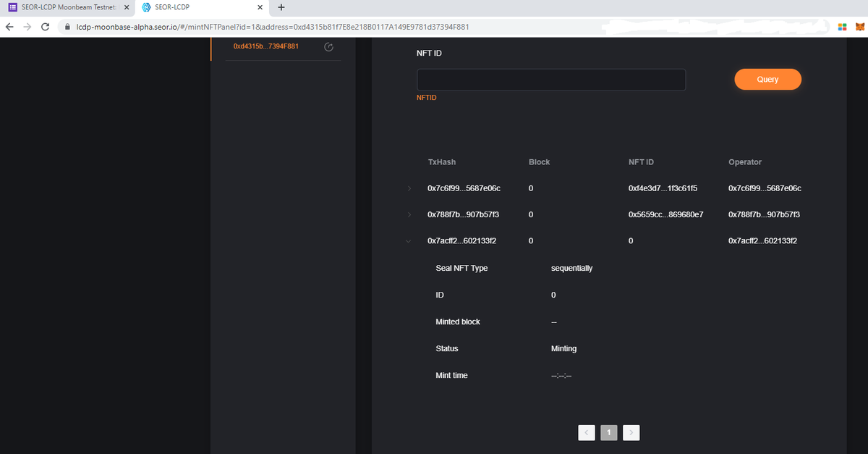The image size is (868, 454).
Task: Click the NFT ID column header
Action: (x=642, y=162)
